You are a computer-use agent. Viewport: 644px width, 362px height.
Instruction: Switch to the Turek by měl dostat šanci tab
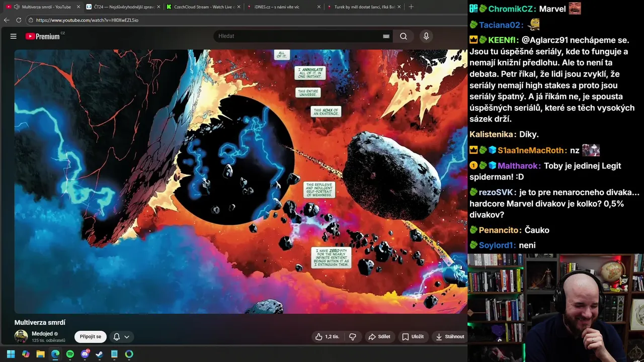(x=365, y=7)
